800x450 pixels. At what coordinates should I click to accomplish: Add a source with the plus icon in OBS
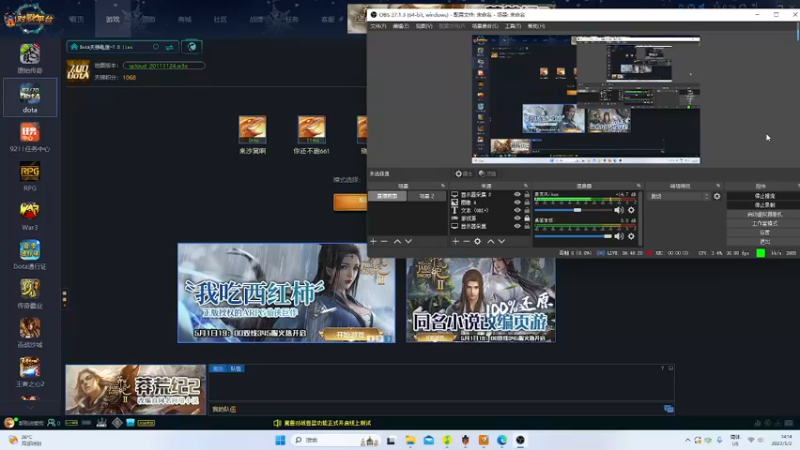(x=456, y=241)
